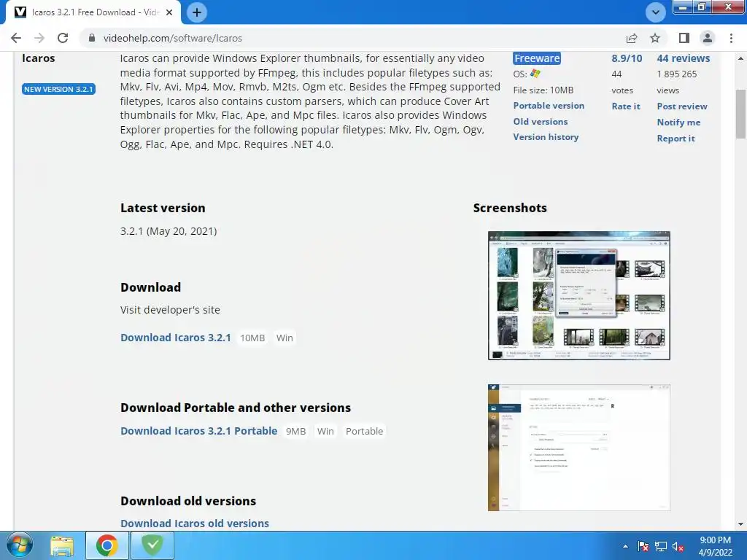747x560 pixels.
Task: Select the Icaros 3.2.1 Free Download tab
Action: coord(93,12)
